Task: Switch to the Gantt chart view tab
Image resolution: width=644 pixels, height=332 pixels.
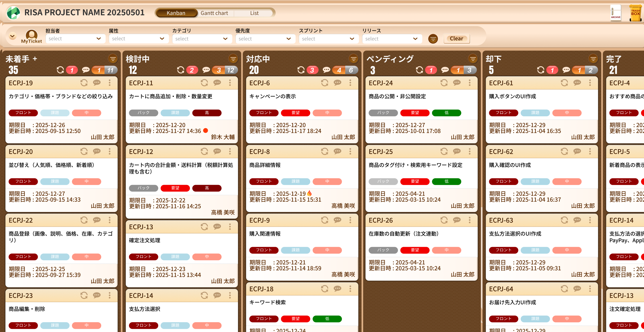Action: pyautogui.click(x=214, y=13)
